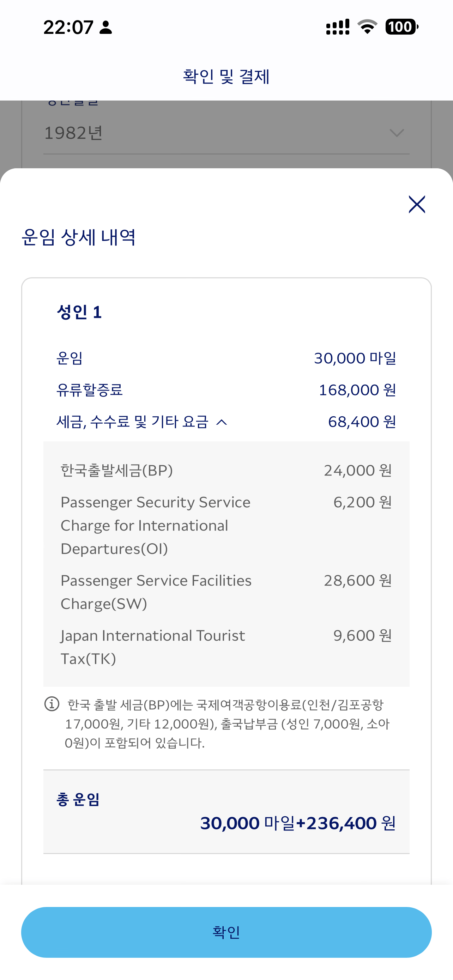This screenshot has width=453, height=980.
Task: Tap the battery indicator showing 100
Action: [401, 26]
